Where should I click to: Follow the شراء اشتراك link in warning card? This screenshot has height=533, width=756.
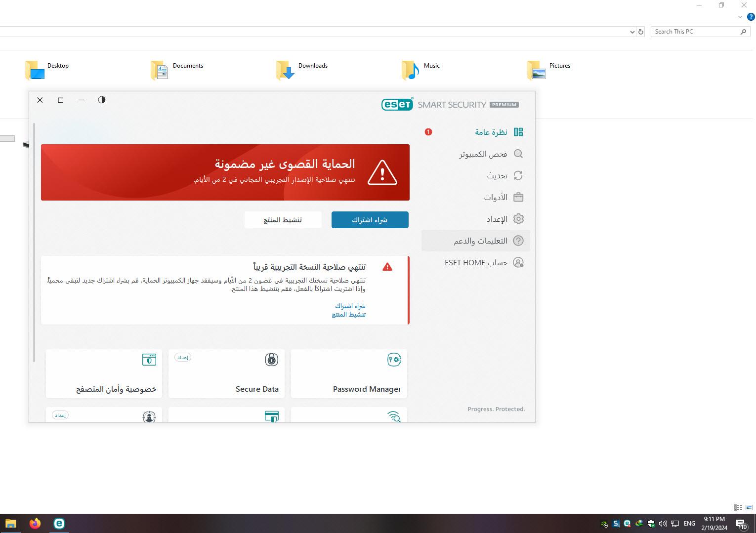click(x=350, y=306)
